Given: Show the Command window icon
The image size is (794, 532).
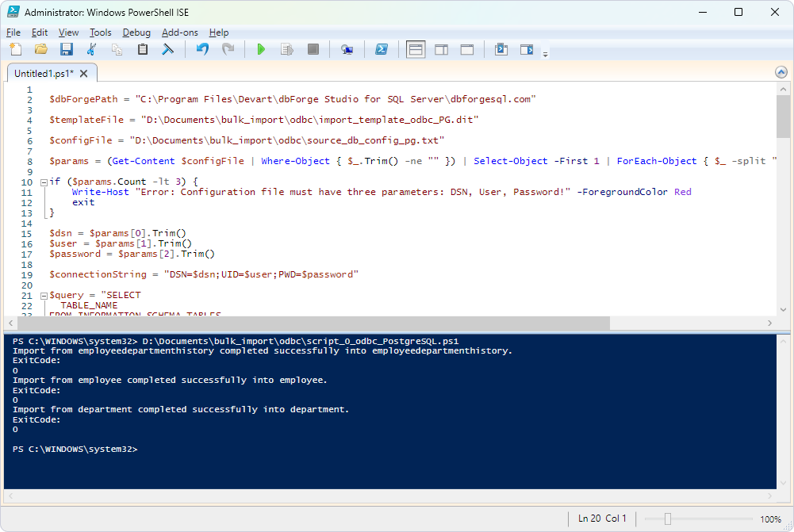Looking at the screenshot, I should point(501,49).
